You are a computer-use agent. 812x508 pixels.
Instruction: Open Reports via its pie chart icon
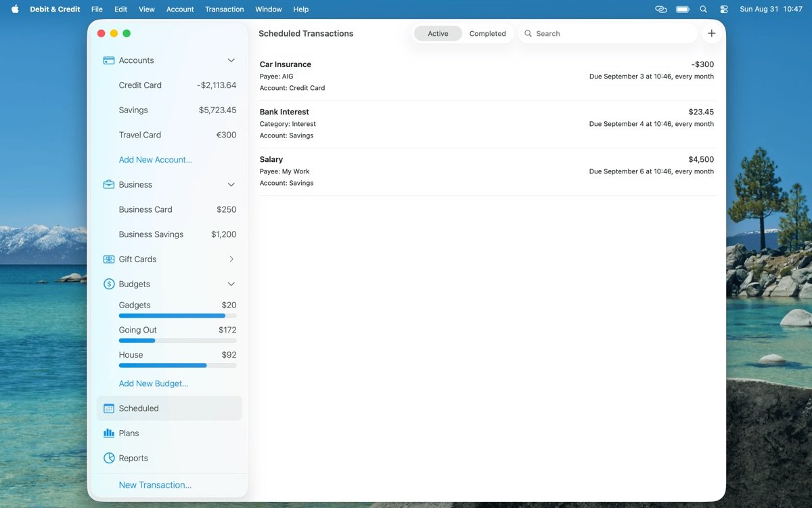click(x=108, y=459)
